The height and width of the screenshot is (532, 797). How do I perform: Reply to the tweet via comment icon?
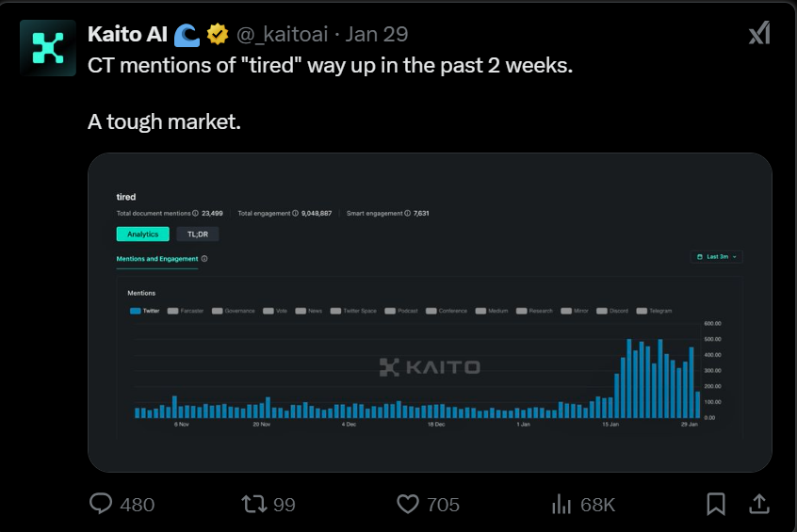coord(101,504)
